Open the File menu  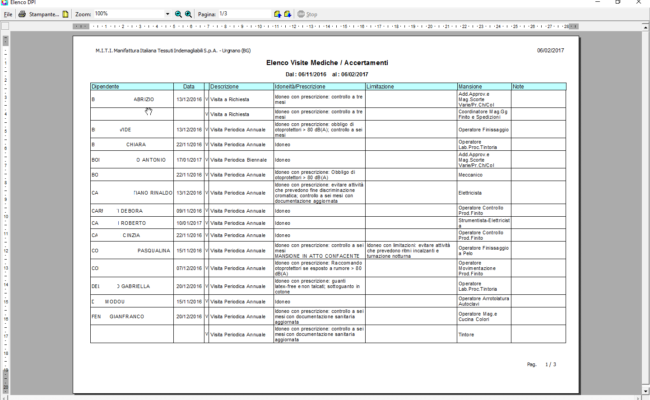tap(7, 14)
